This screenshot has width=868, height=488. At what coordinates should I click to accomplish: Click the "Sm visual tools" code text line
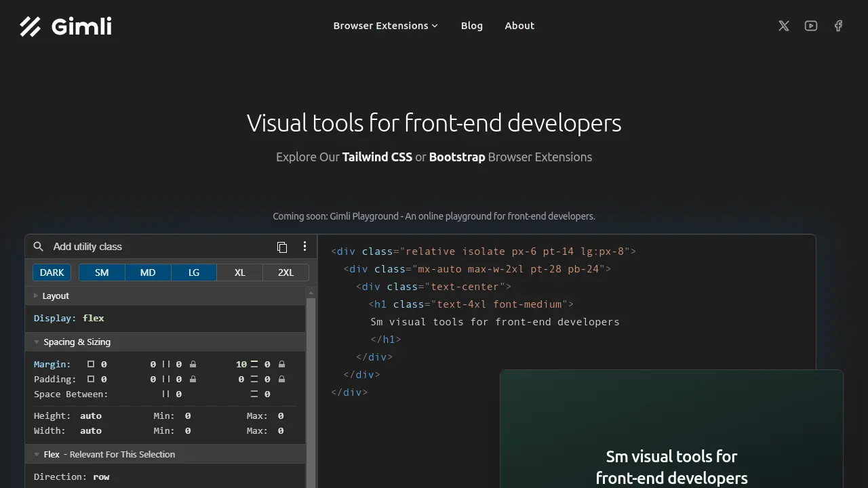495,322
